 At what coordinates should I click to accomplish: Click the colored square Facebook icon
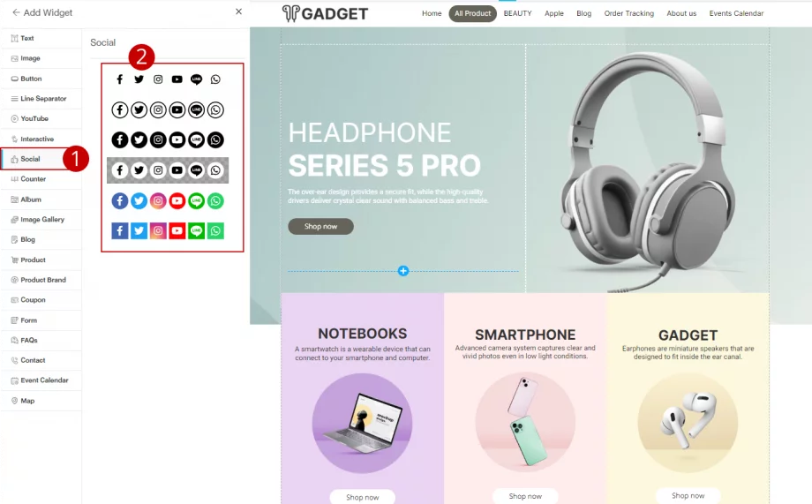coord(120,231)
